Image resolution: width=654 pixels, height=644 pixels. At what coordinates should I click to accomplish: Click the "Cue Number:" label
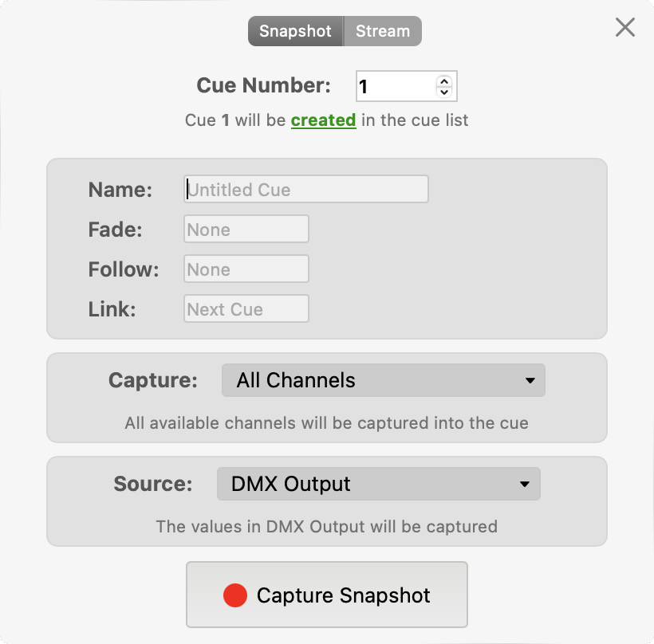click(x=263, y=86)
